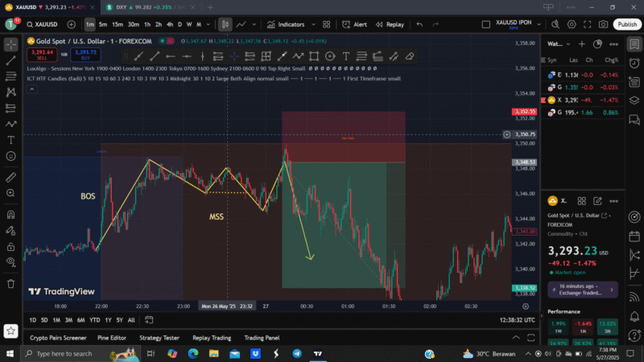Viewport: 644px width, 362px height.
Task: Enable Magnet mode in the drawing toolbar
Action: tap(11, 214)
